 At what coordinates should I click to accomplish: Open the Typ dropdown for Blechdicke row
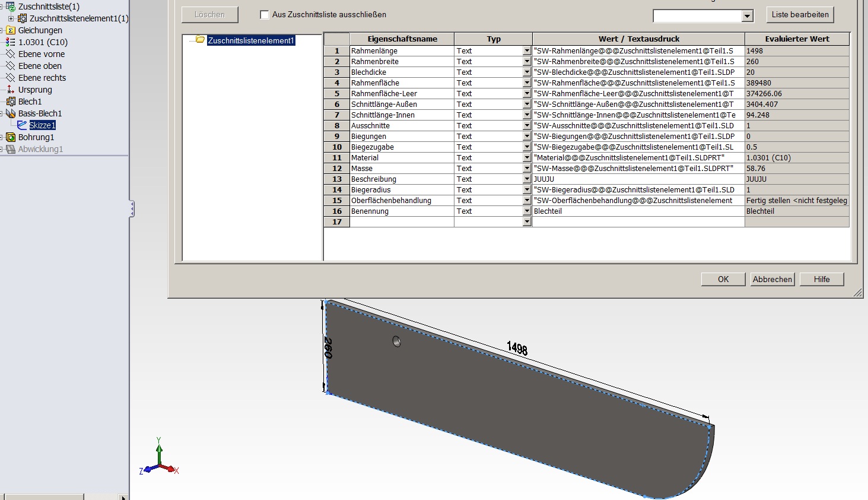(x=527, y=72)
